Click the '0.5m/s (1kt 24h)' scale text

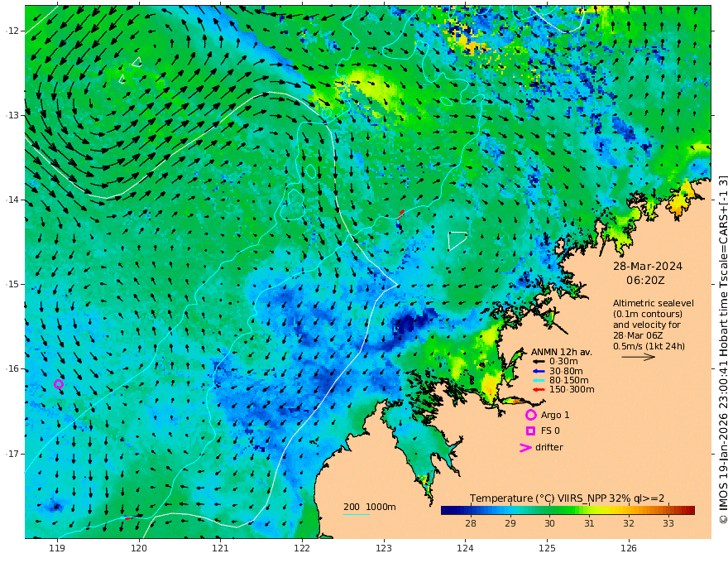(x=649, y=346)
